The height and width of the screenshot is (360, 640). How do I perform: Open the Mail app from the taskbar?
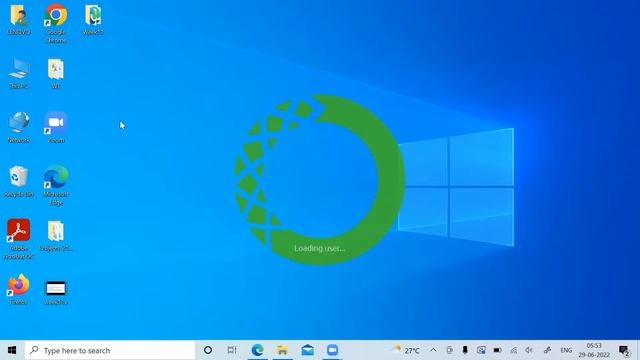(307, 350)
